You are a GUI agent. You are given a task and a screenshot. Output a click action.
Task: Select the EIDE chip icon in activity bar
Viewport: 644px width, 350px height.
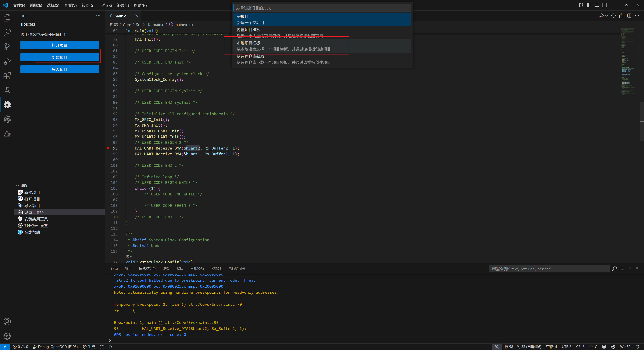(7, 104)
